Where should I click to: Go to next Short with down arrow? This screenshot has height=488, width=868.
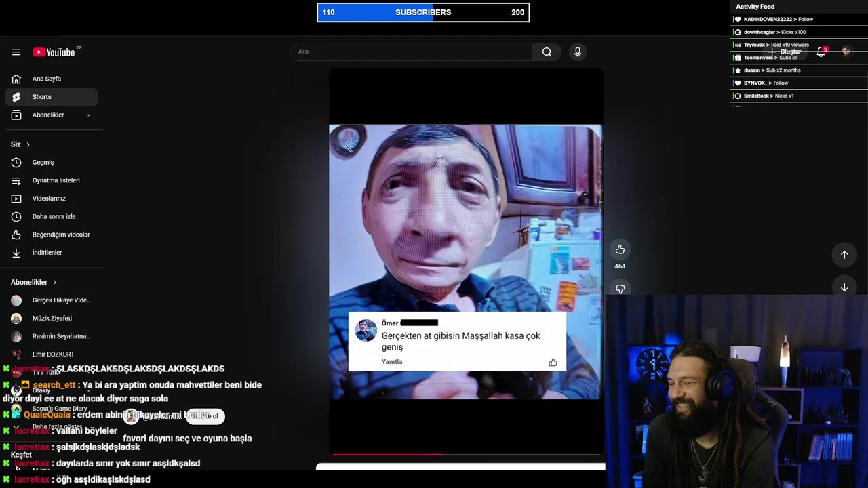tap(844, 287)
